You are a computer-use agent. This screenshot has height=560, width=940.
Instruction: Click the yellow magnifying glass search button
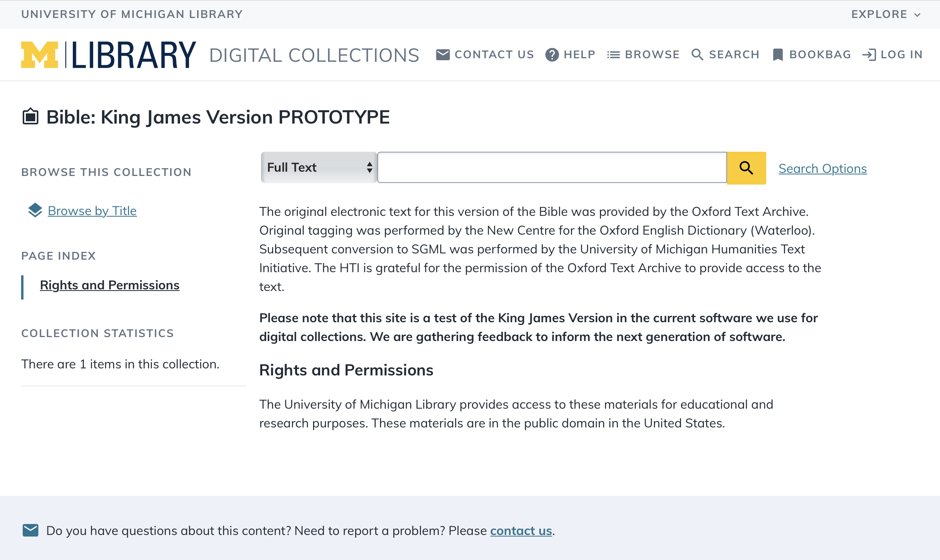746,168
